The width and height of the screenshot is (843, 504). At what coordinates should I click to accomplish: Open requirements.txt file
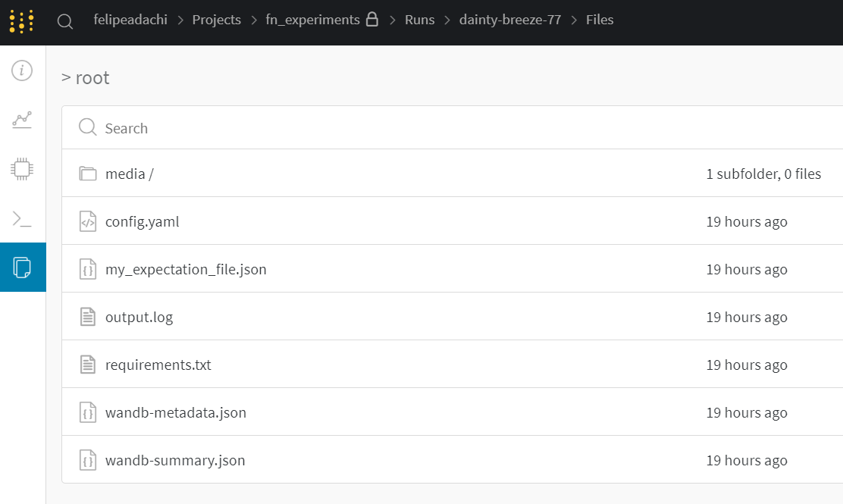[158, 365]
